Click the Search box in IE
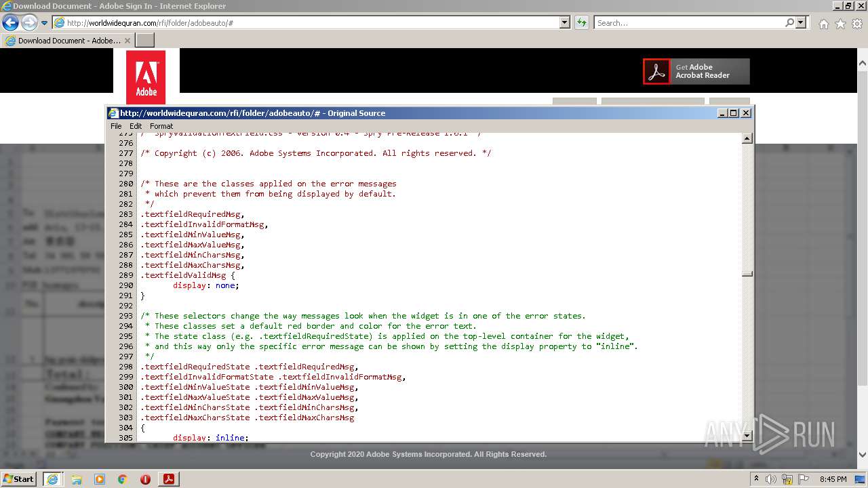 coord(689,22)
